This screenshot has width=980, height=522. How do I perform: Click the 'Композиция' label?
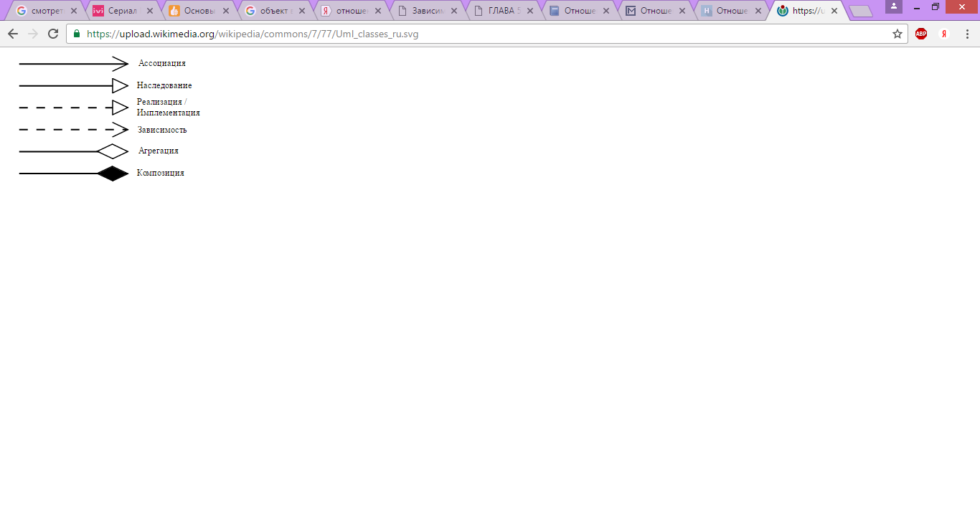(161, 173)
